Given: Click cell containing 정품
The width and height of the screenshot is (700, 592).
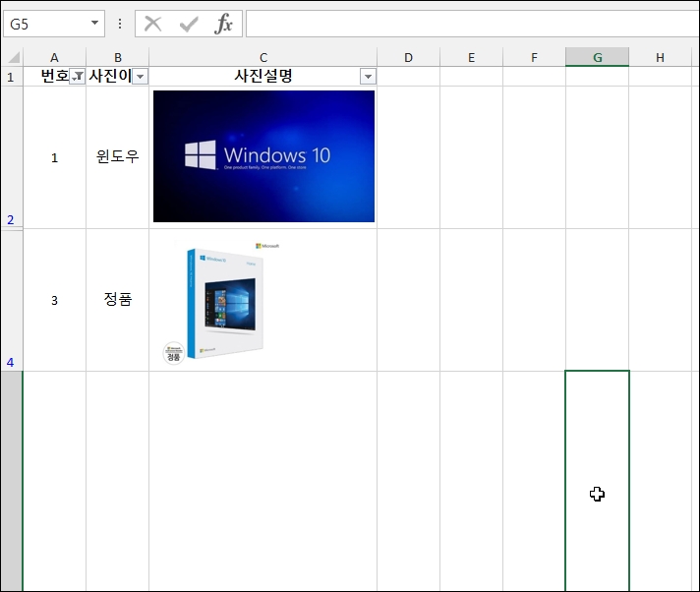Looking at the screenshot, I should click(x=117, y=300).
